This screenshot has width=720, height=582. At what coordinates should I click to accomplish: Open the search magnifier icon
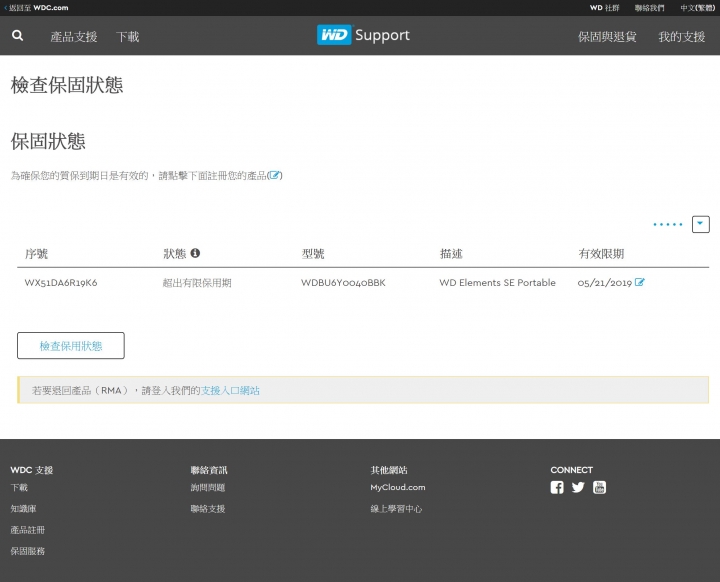coord(17,35)
